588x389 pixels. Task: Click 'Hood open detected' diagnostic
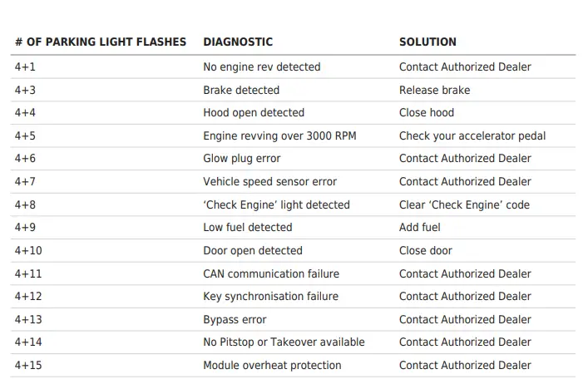click(x=254, y=112)
